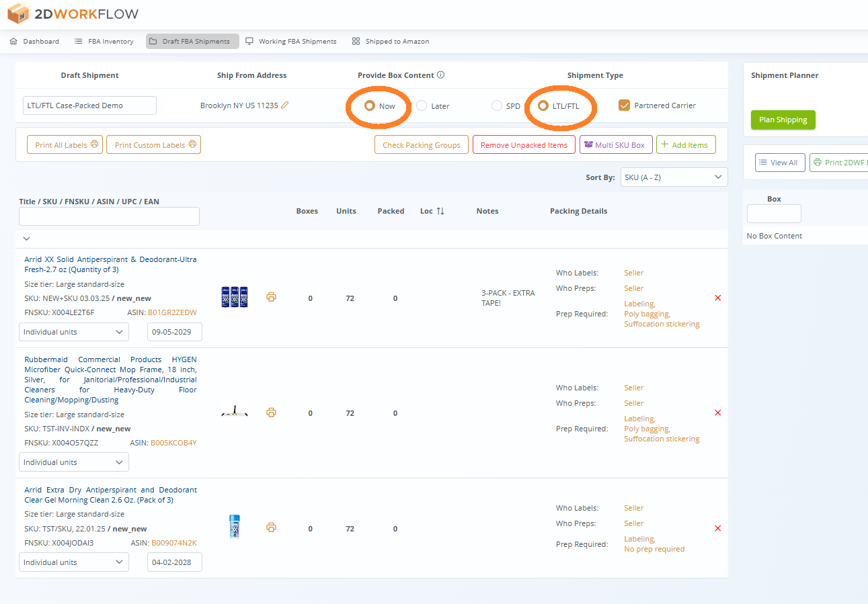Open the Individual units dropdown for the Arrid XX item
The height and width of the screenshot is (604, 868).
click(73, 331)
